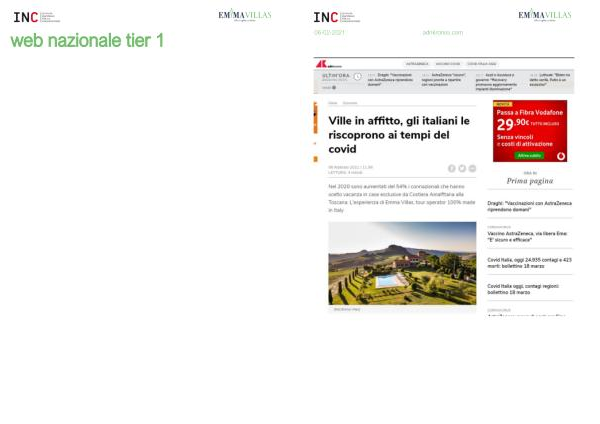Click the article publication date line
This screenshot has width=600, height=424.
click(x=351, y=167)
